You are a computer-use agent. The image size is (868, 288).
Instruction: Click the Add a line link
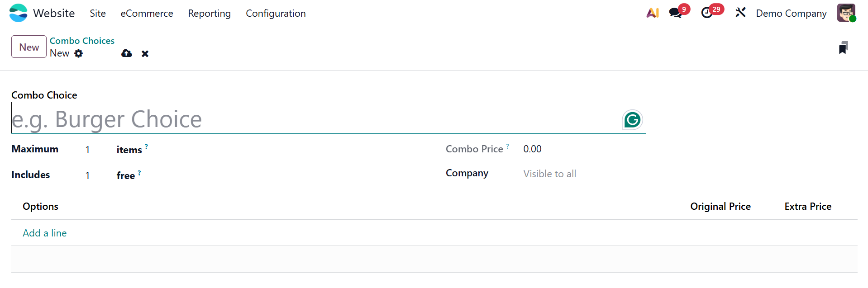[x=45, y=233]
